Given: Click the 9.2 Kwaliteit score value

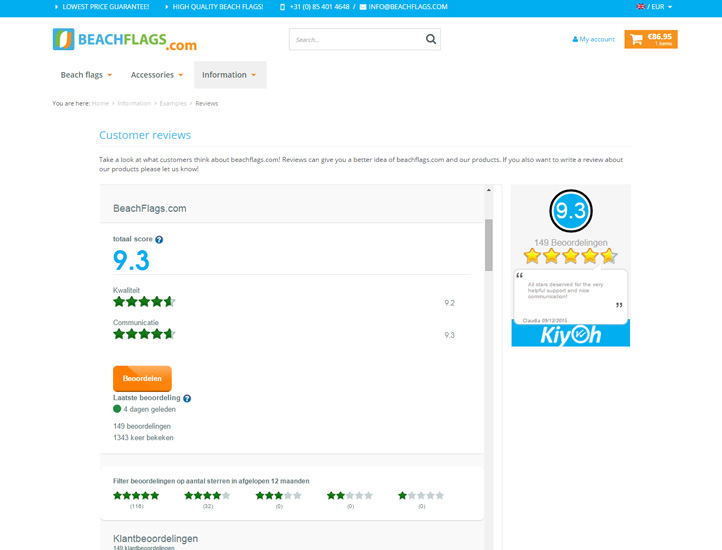Looking at the screenshot, I should coord(449,303).
